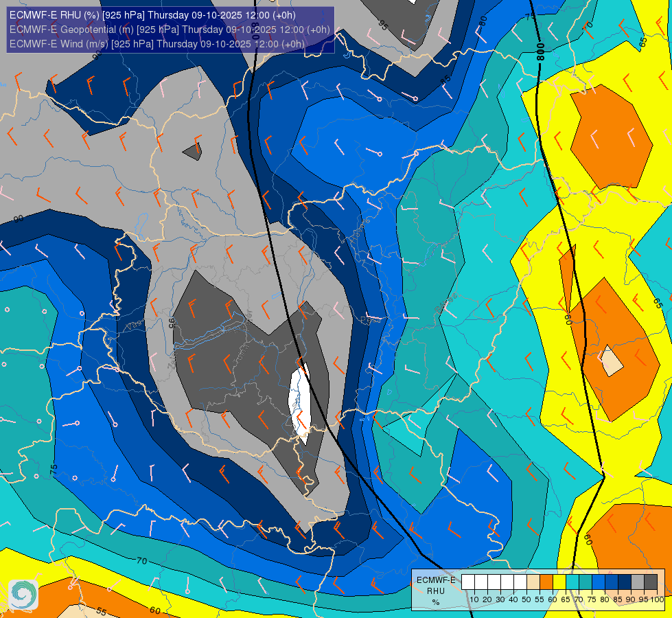This screenshot has height=618, width=672.
Task: Pick the first white swatch before 10
Action: [x=468, y=582]
